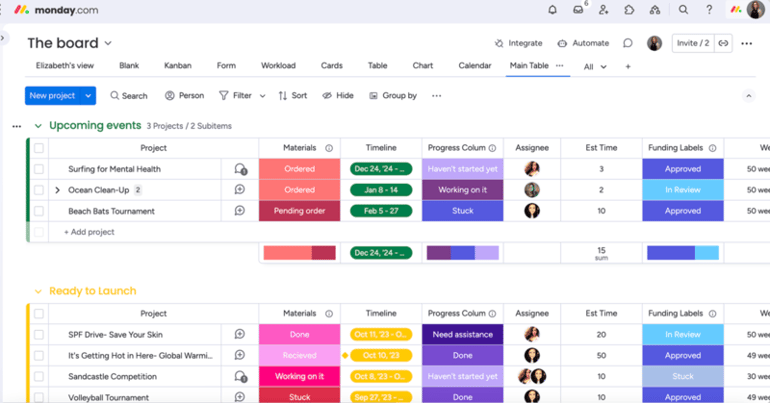The image size is (770, 403).
Task: Expand Ocean Clean-Up subitems
Action: pyautogui.click(x=57, y=190)
